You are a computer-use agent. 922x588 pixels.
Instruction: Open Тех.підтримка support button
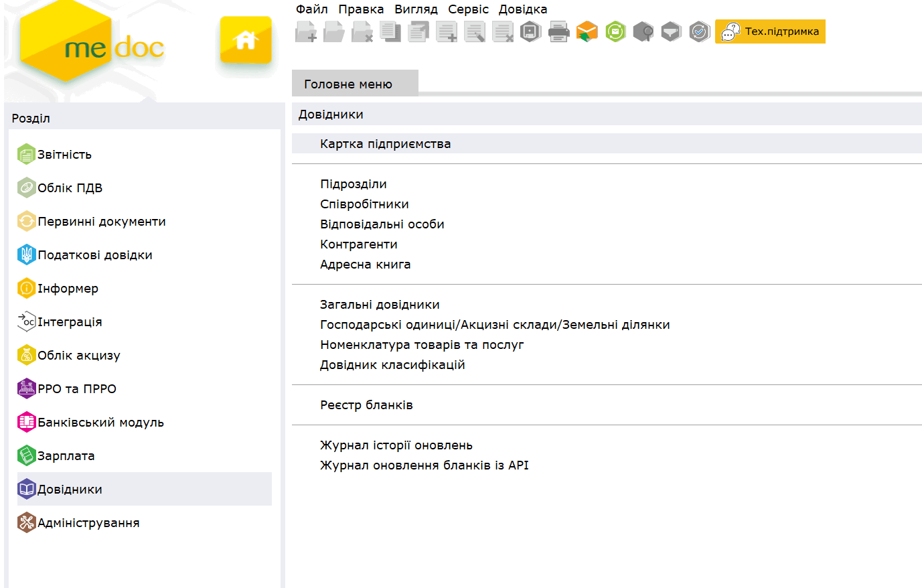(x=770, y=31)
